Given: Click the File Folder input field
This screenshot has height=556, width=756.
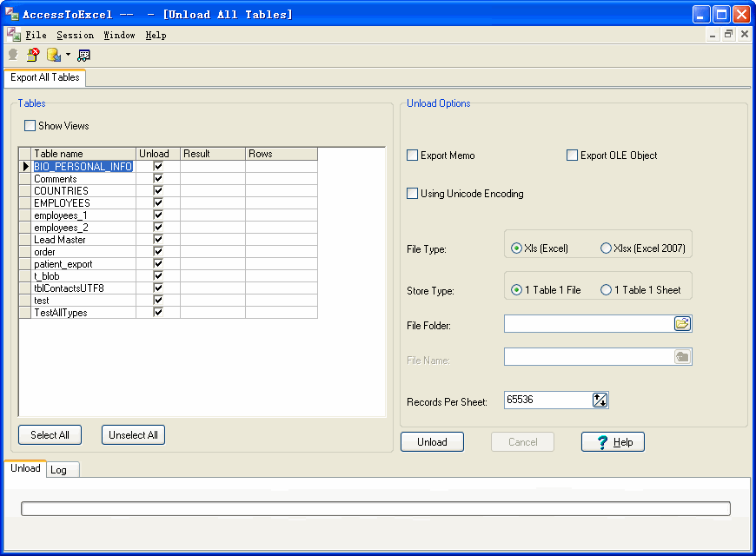Looking at the screenshot, I should tap(588, 323).
